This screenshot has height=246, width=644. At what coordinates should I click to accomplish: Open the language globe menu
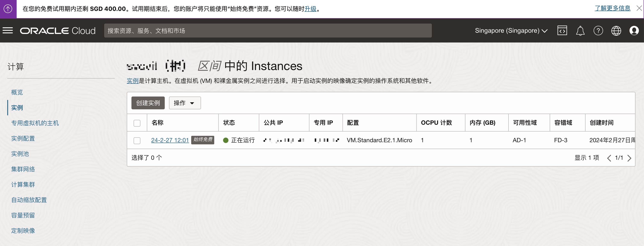[616, 31]
